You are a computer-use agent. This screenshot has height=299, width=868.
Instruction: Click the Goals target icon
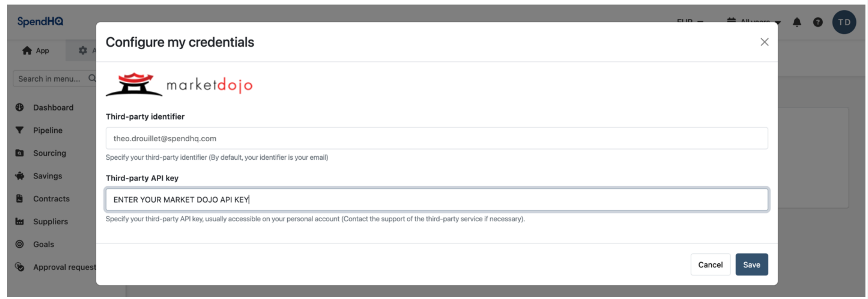(19, 244)
